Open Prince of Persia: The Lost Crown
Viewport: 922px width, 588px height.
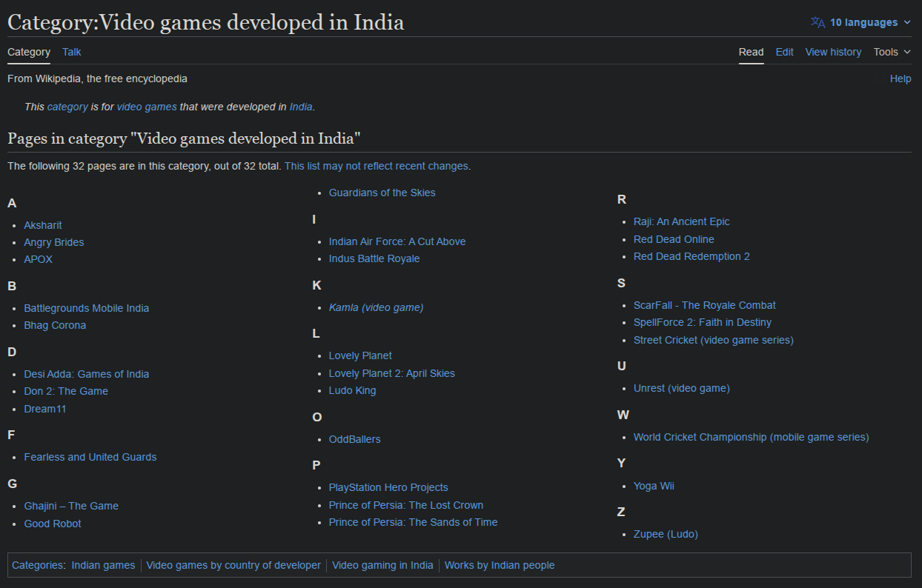(406, 505)
